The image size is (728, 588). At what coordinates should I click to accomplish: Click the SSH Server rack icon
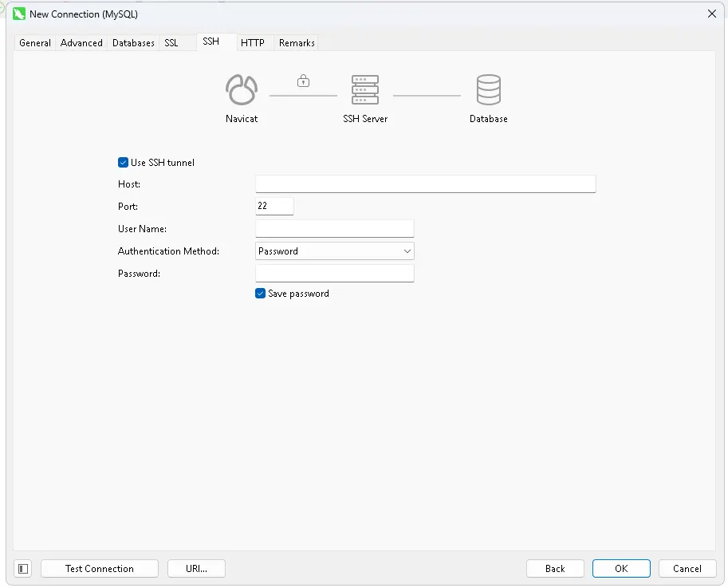[x=365, y=90]
